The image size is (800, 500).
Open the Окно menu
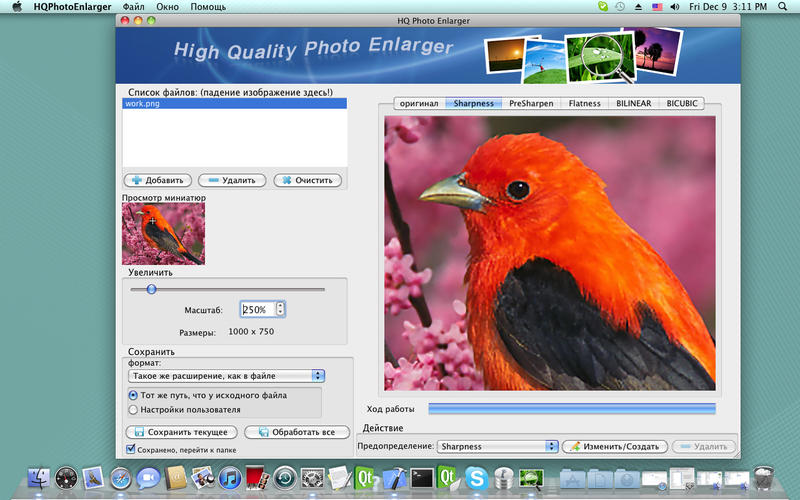click(x=167, y=7)
